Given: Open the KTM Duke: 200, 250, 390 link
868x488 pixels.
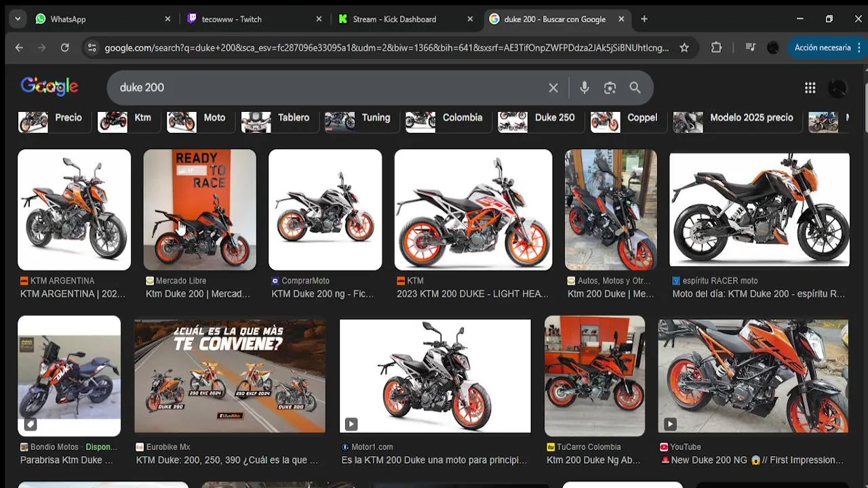Looking at the screenshot, I should [x=227, y=460].
